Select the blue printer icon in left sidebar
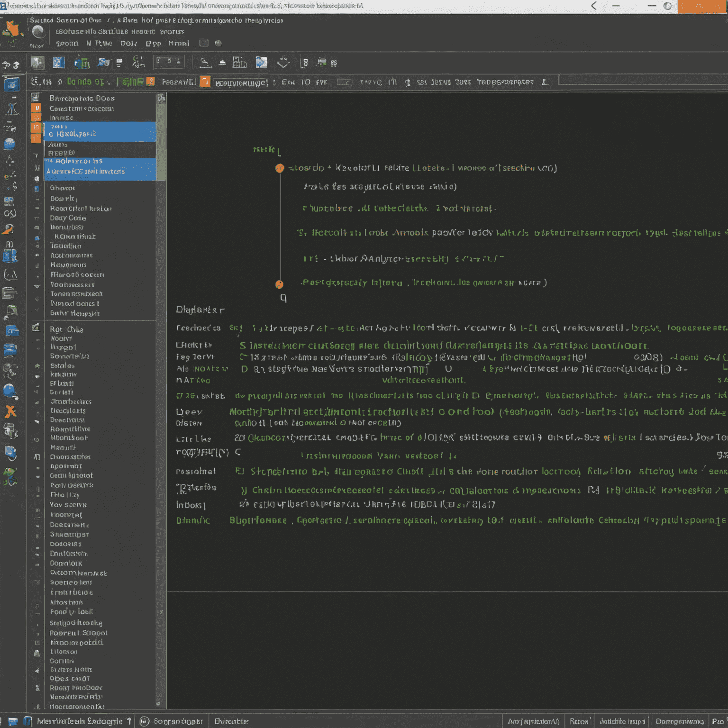Image resolution: width=728 pixels, height=728 pixels. [x=10, y=350]
